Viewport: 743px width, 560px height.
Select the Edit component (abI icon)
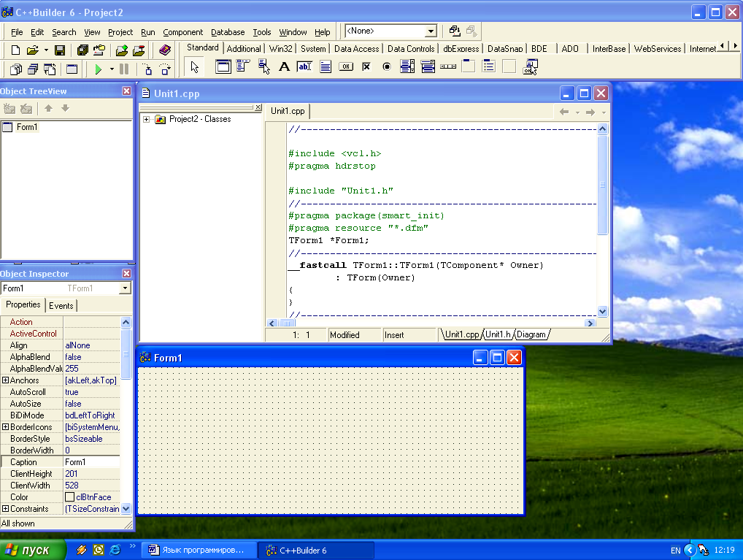pos(304,67)
